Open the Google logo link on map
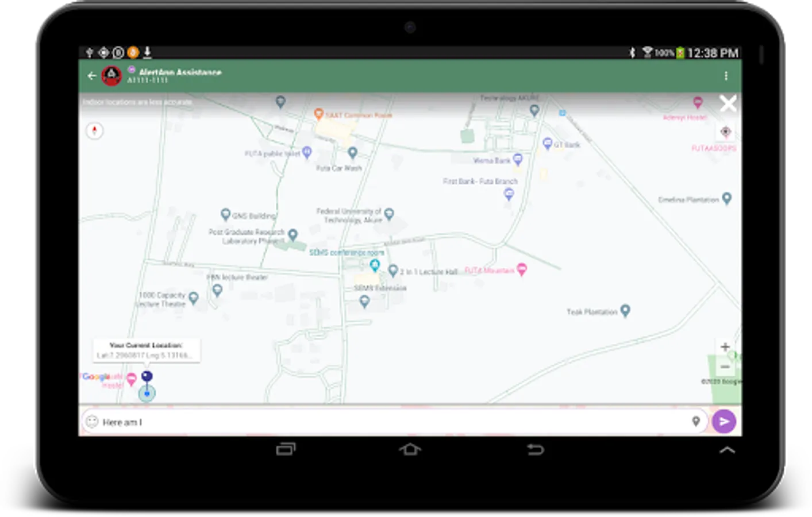 click(x=95, y=377)
